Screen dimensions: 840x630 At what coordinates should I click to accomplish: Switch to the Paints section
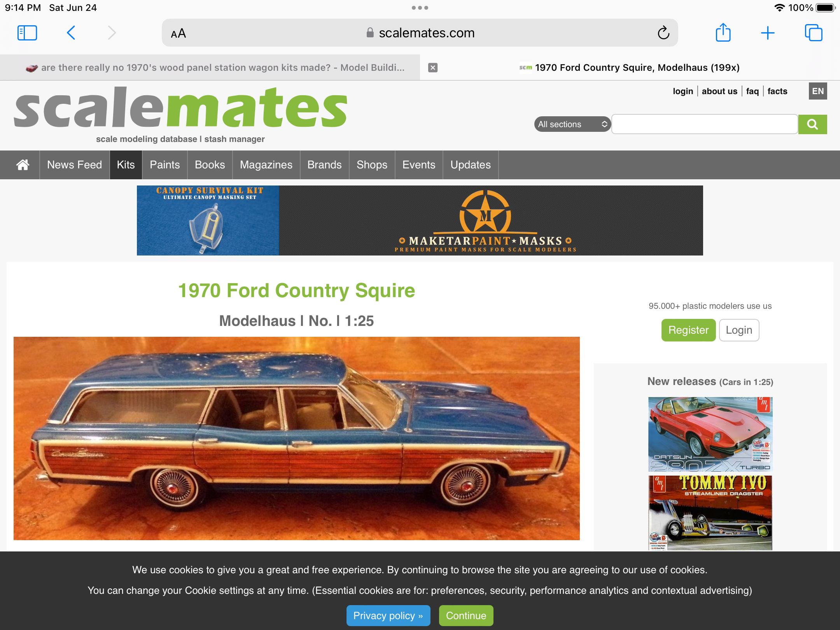point(165,165)
